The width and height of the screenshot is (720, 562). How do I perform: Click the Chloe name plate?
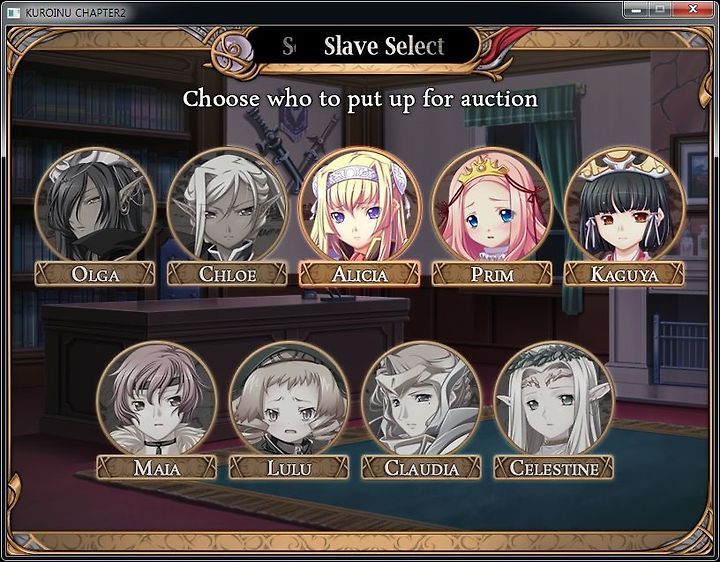228,274
